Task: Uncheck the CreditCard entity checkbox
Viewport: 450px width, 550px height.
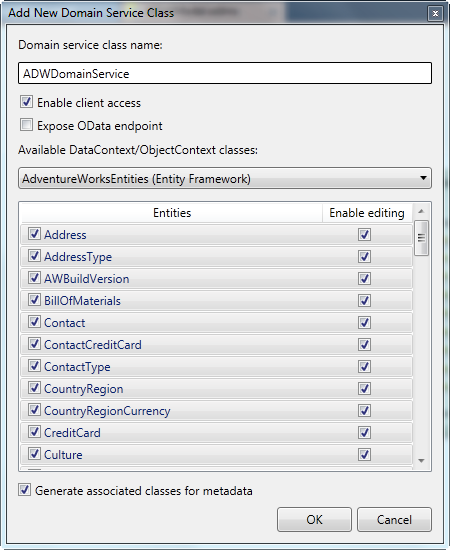Action: pyautogui.click(x=34, y=432)
